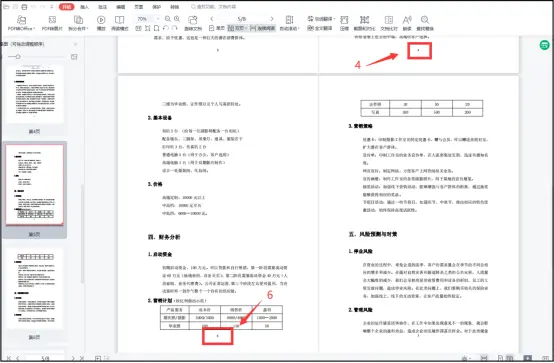Click the 旋转文档 (Rotate document) tool

click(x=193, y=23)
